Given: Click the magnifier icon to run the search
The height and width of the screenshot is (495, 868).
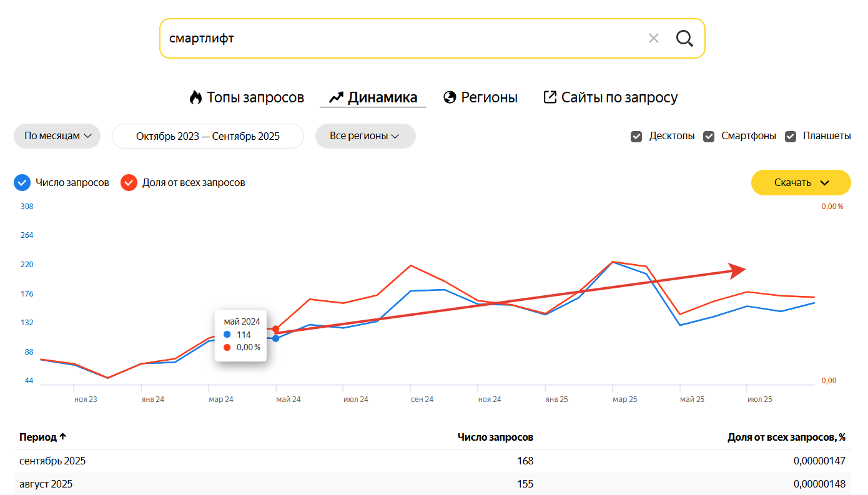Looking at the screenshot, I should [x=684, y=37].
